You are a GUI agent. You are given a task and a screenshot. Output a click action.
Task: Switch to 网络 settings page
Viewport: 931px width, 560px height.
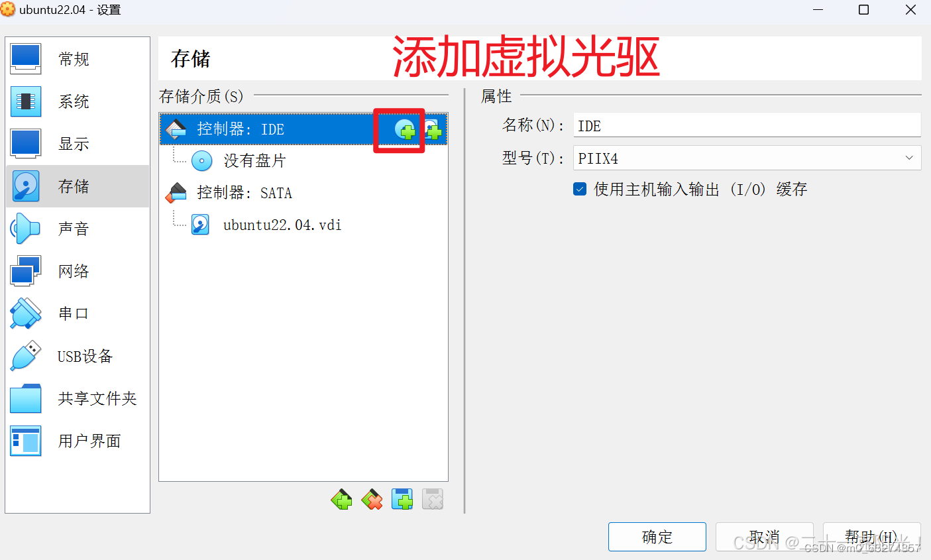pos(78,271)
